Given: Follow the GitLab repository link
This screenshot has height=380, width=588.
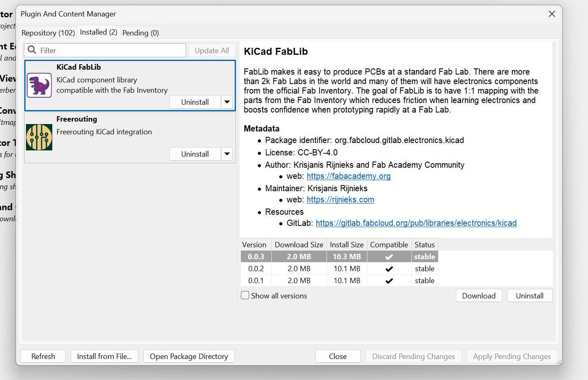Looking at the screenshot, I should 416,223.
